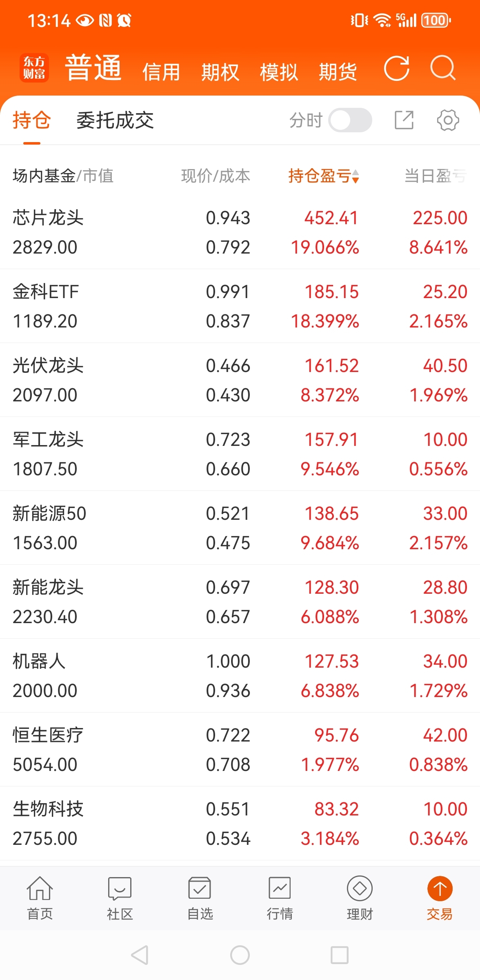The image size is (480, 980).
Task: Select the 期权 tab
Action: pos(220,72)
